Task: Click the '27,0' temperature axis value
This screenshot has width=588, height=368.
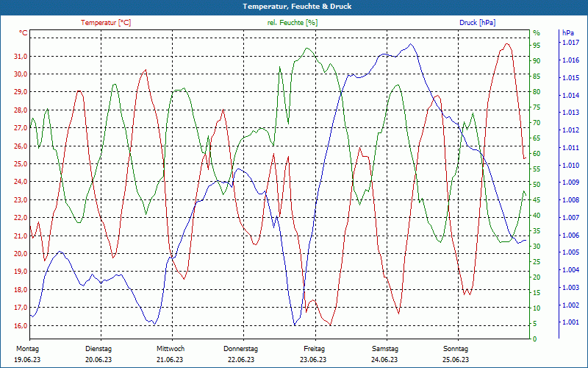Action: (x=21, y=128)
